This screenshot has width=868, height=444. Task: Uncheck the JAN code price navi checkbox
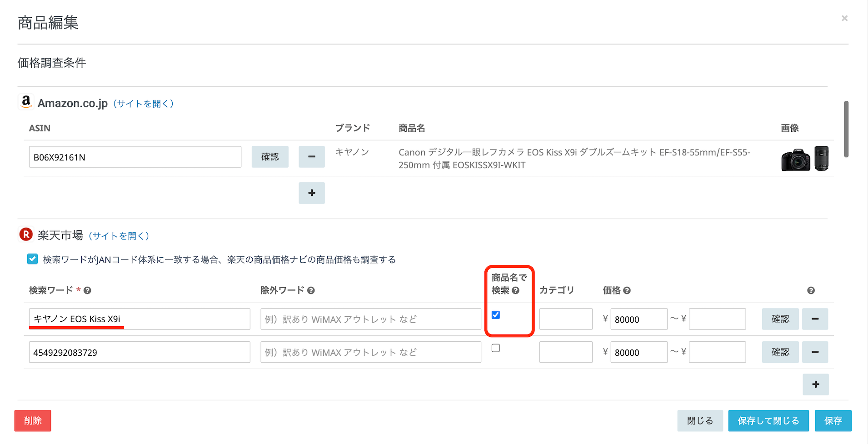32,259
